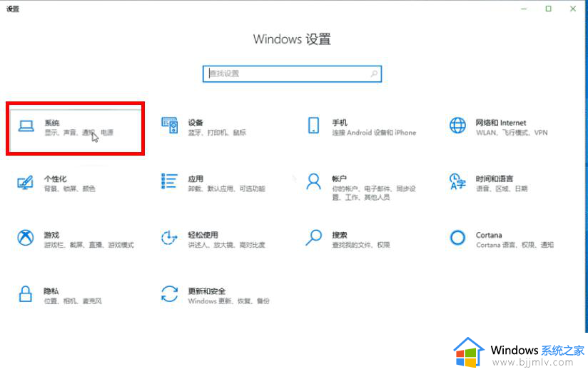
Task: Click description 语音、区域、日期
Action: click(x=502, y=188)
